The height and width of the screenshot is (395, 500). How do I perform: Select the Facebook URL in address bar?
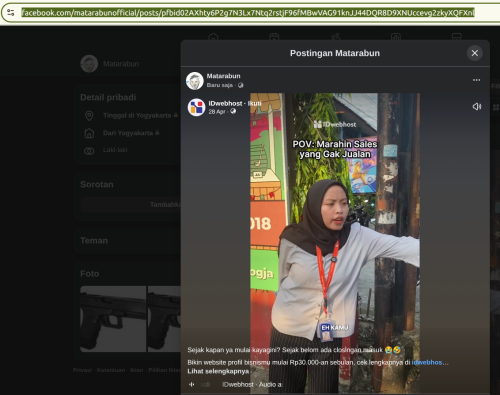[x=248, y=13]
